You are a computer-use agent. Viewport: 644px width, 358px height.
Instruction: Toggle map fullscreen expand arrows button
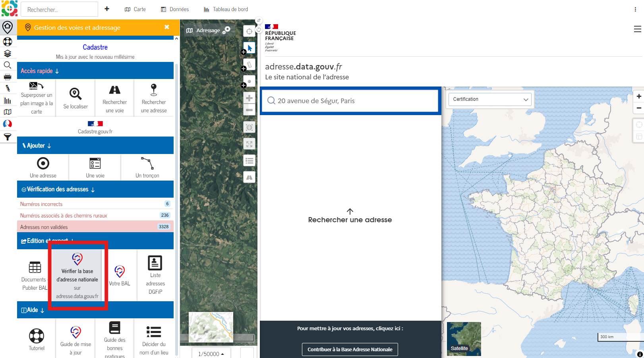click(249, 144)
